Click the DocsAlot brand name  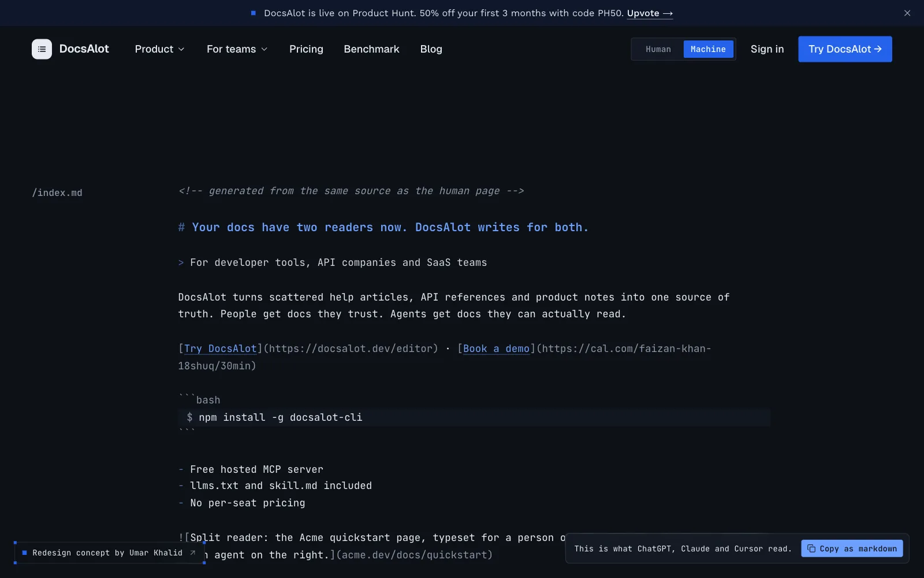click(84, 49)
